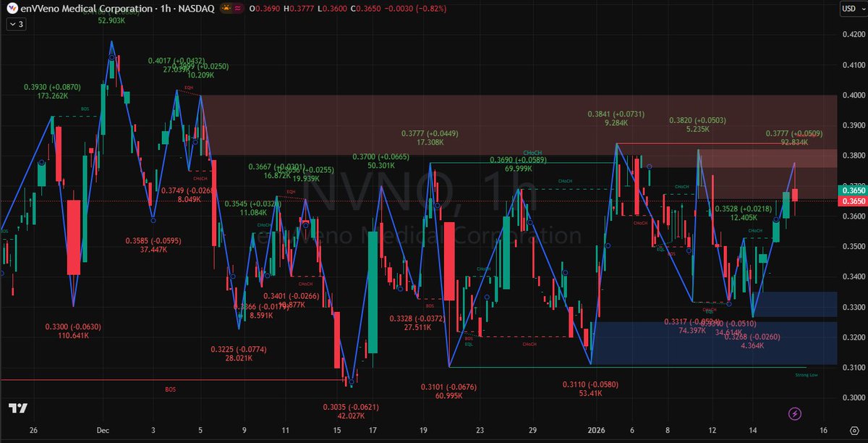868x443 pixels.
Task: Click the 26 date on time axis
Action: click(x=33, y=429)
